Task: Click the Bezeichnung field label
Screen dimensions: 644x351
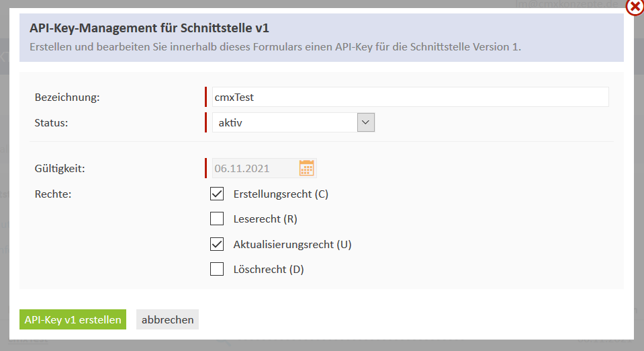Action: 67,97
